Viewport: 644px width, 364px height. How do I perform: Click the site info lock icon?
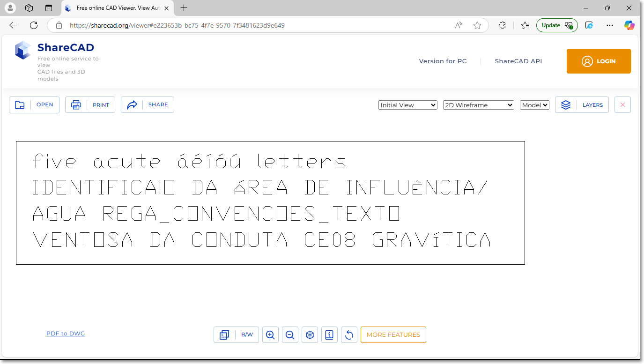point(59,25)
